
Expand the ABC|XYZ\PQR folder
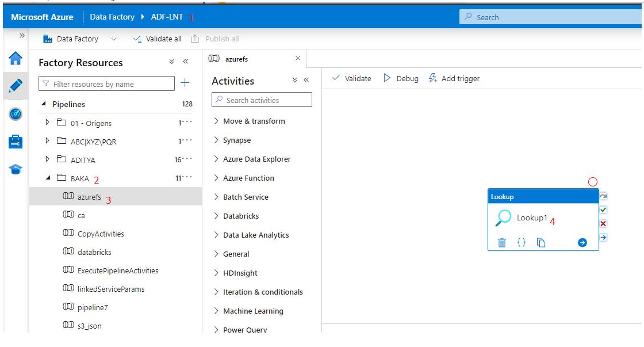47,140
